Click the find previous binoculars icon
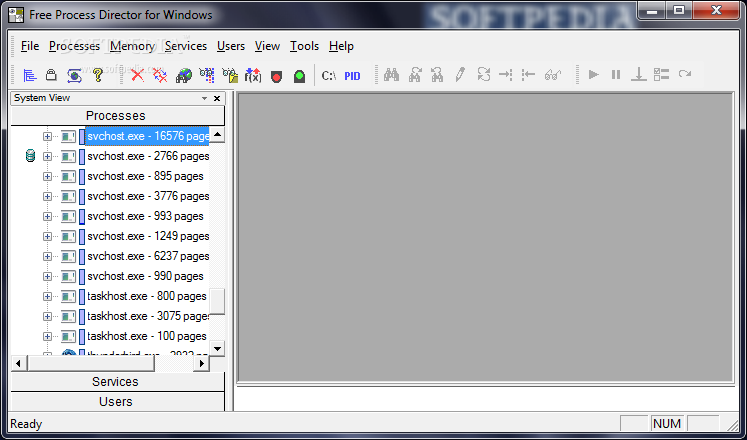The image size is (747, 440). point(437,74)
